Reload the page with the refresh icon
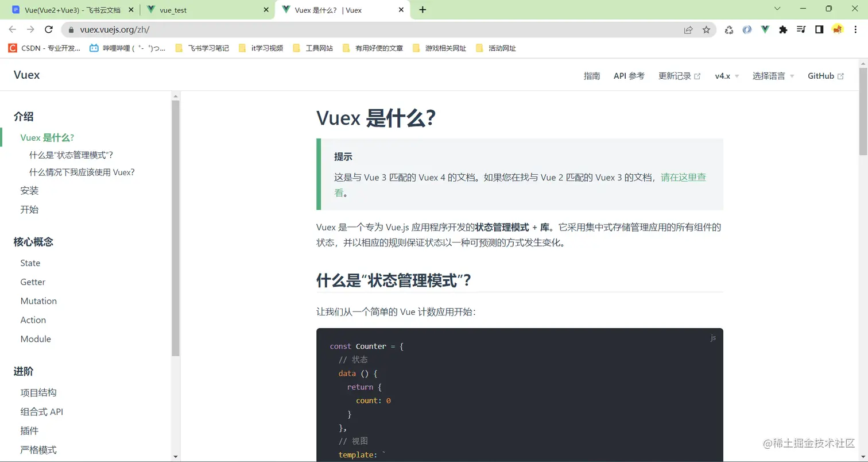 click(x=49, y=30)
